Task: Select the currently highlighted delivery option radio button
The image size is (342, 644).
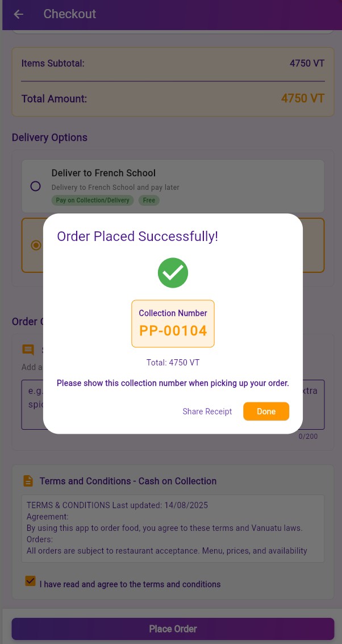Action: [x=36, y=245]
